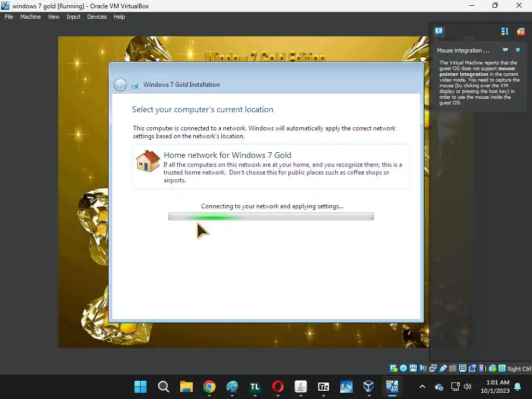Screen dimensions: 532x399
Task: Open the View menu
Action: pyautogui.click(x=54, y=17)
